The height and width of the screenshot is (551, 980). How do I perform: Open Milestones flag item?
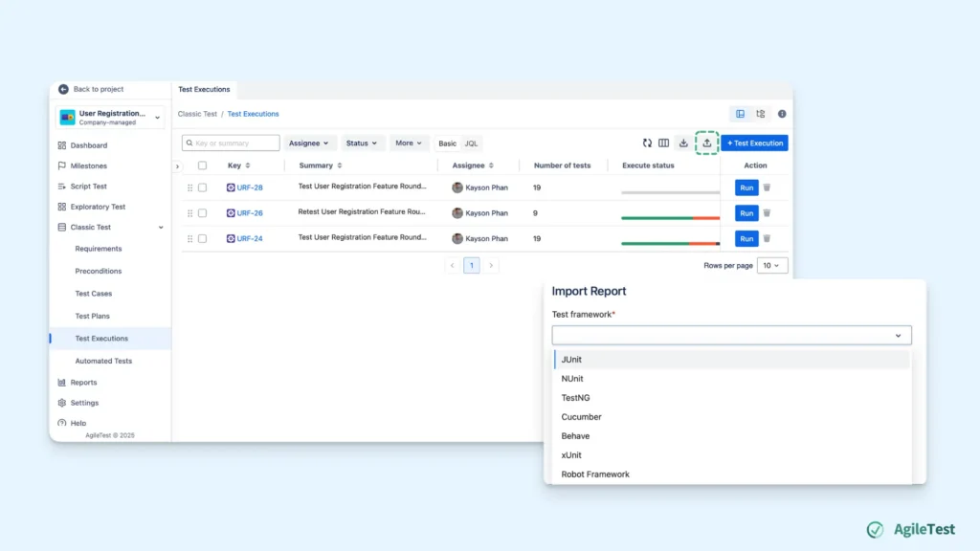(x=88, y=166)
